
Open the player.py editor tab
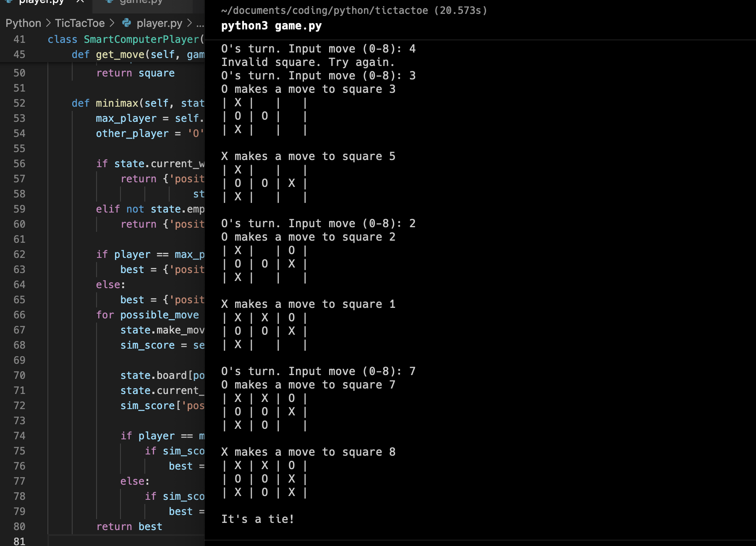pyautogui.click(x=41, y=2)
